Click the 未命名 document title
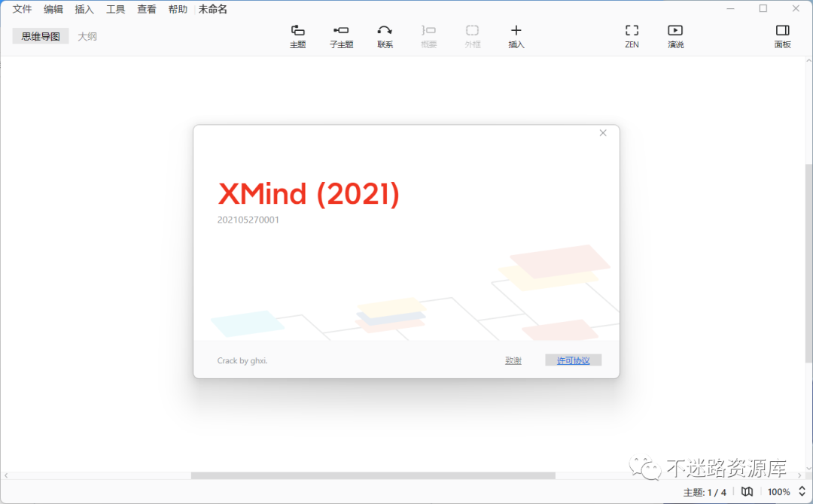Viewport: 813px width, 504px height. pos(212,9)
